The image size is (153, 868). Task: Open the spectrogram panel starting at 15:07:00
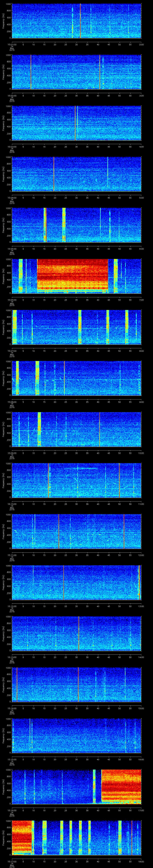(x=76, y=327)
